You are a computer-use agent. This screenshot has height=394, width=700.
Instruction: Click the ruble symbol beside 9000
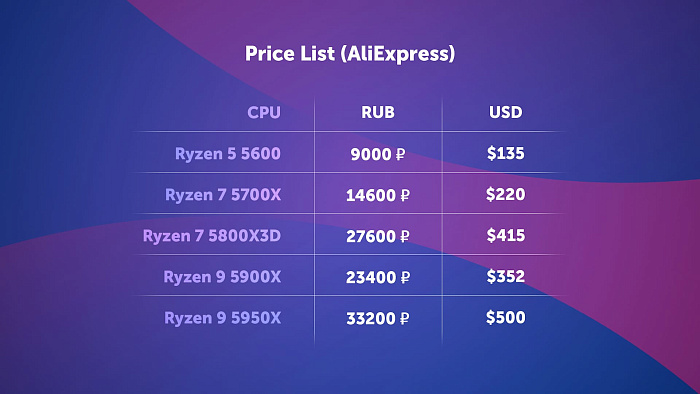(x=400, y=154)
